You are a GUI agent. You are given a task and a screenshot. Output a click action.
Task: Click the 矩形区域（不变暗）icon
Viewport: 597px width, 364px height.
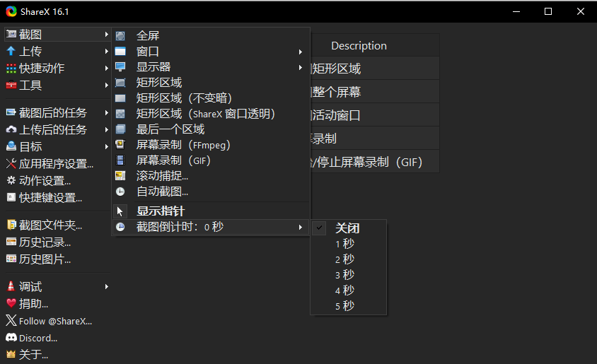[120, 98]
